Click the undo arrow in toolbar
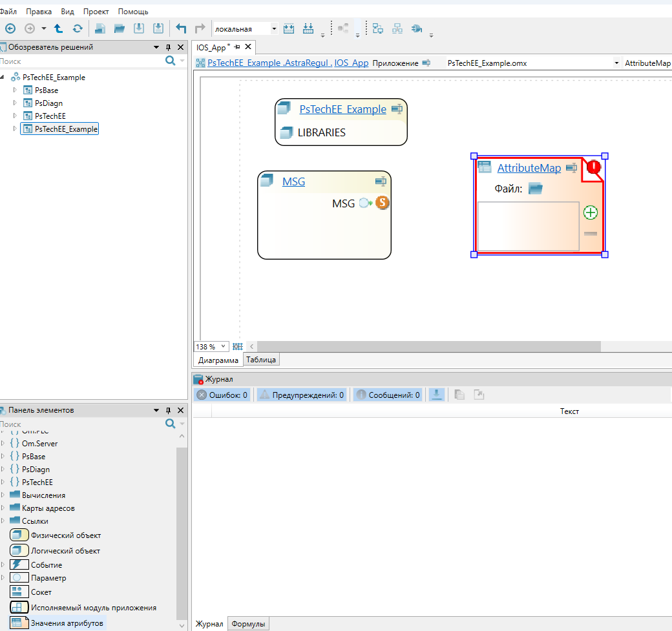The height and width of the screenshot is (631, 672). 182,28
